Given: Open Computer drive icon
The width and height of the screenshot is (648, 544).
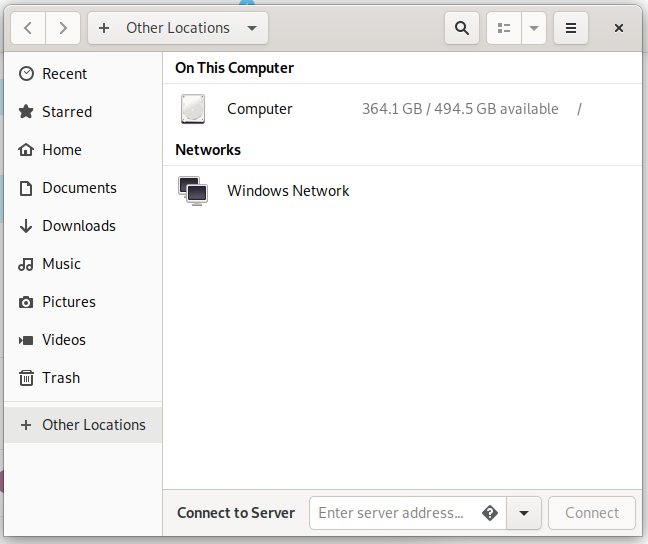Looking at the screenshot, I should pyautogui.click(x=193, y=109).
